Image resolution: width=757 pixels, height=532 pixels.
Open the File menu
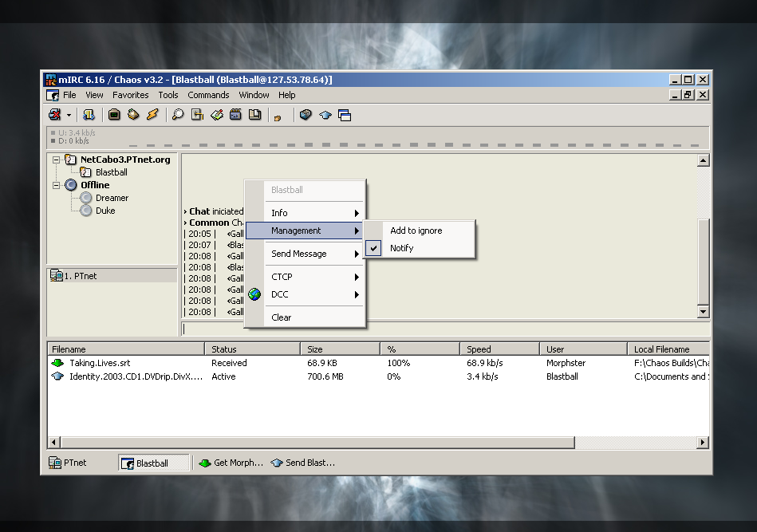69,95
